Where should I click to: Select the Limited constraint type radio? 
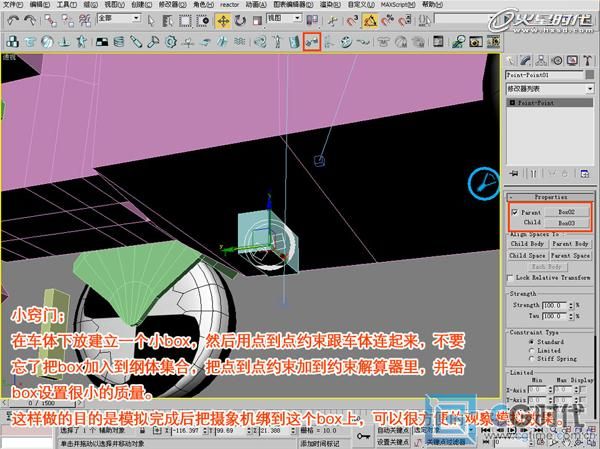(531, 350)
